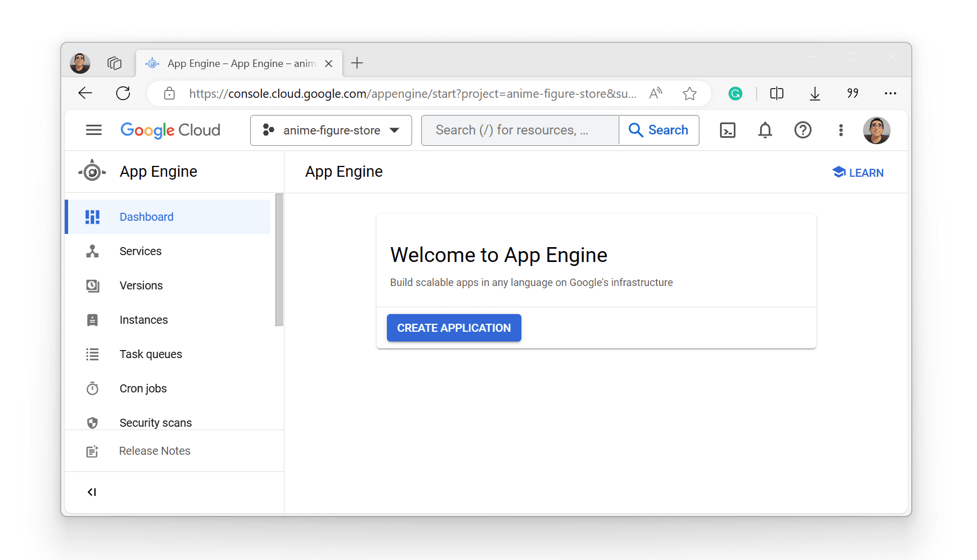
Task: Click the search resources input field
Action: (520, 130)
